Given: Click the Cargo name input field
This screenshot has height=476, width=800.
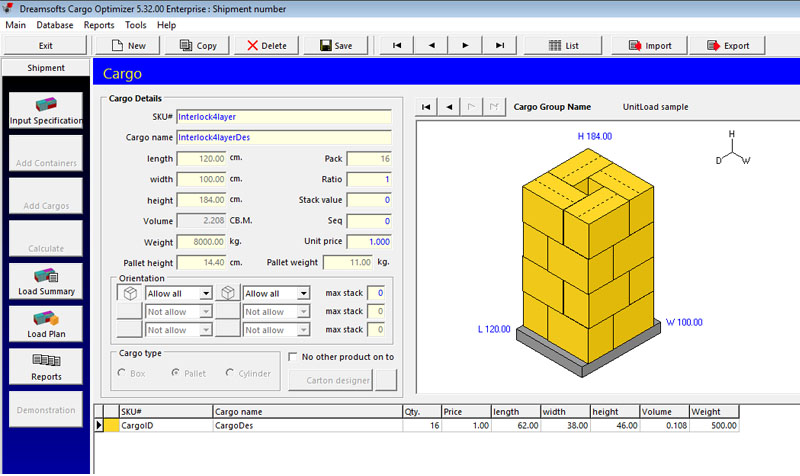Looking at the screenshot, I should pyautogui.click(x=283, y=137).
